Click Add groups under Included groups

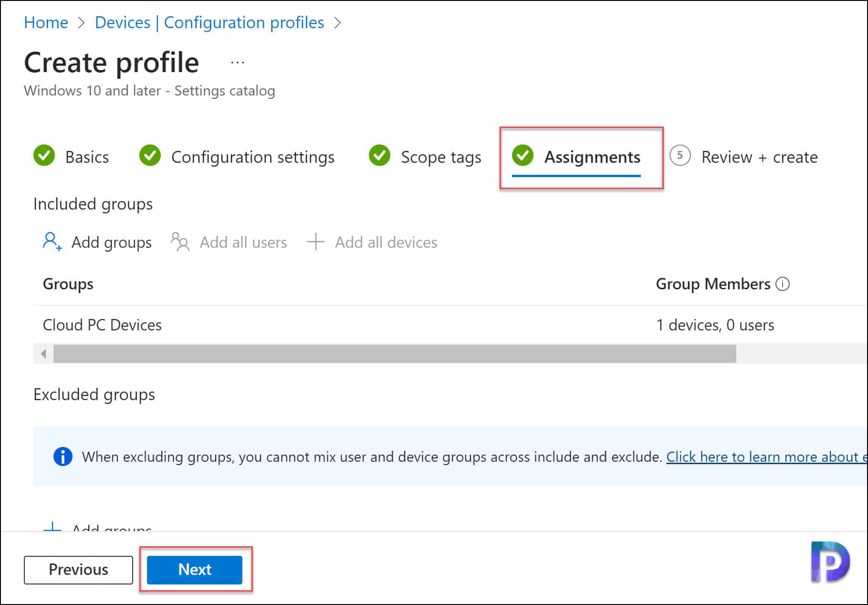pyautogui.click(x=97, y=242)
